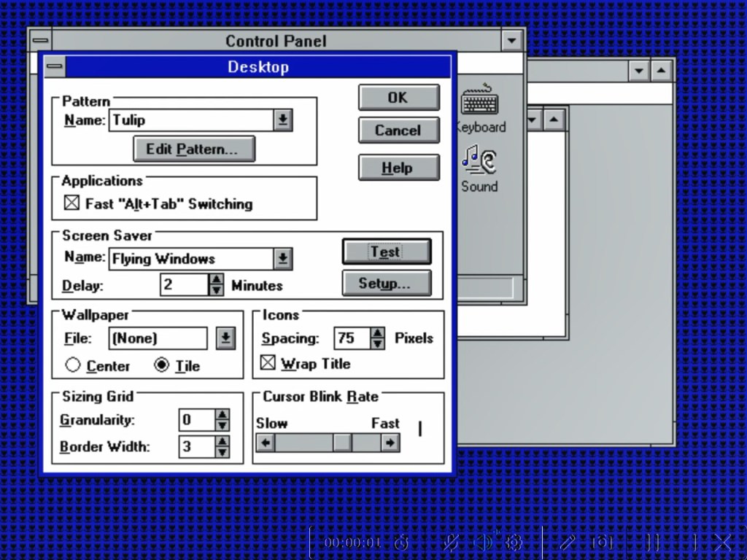
Task: Select the pencil annotation tool on recording bar
Action: pyautogui.click(x=568, y=542)
